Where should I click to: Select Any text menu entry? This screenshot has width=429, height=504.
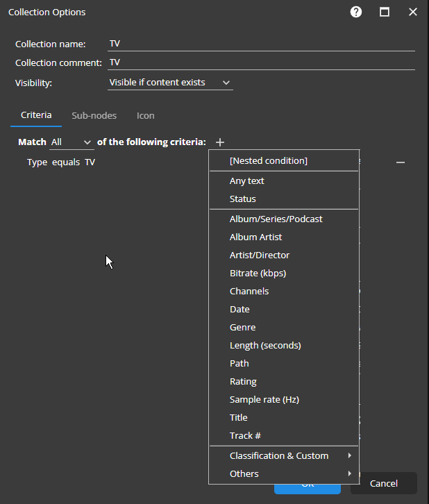[x=247, y=180]
